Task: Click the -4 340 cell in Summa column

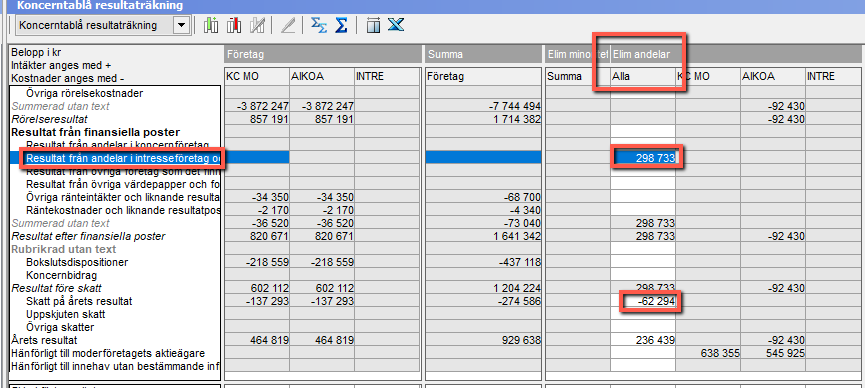Action: click(483, 210)
